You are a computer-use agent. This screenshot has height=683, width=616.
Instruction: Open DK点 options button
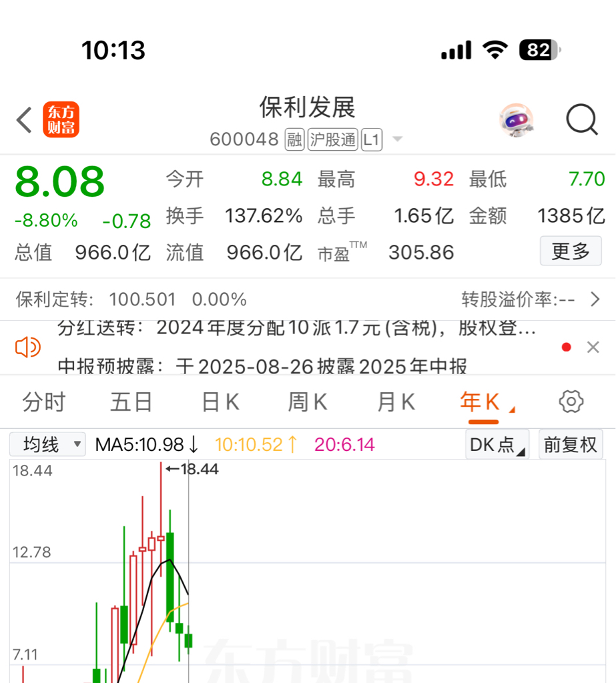(x=497, y=445)
